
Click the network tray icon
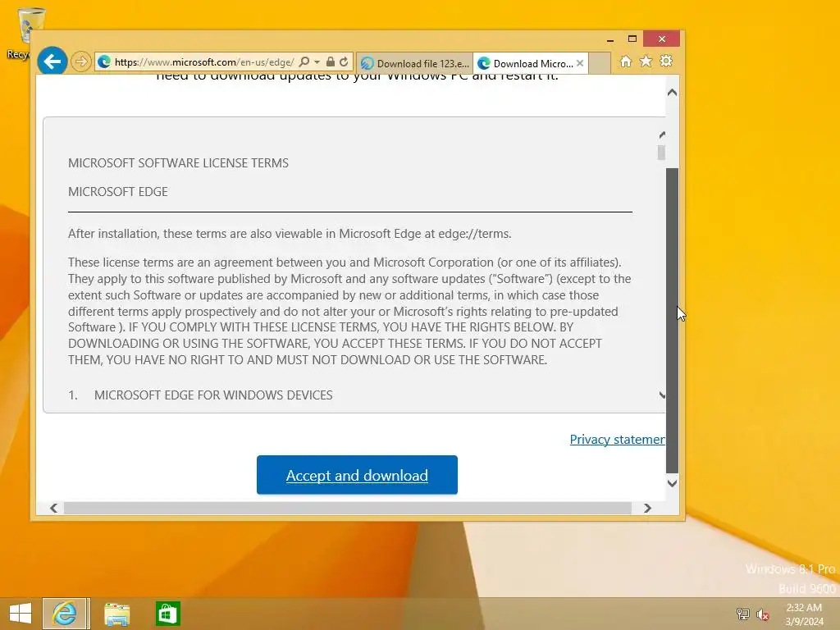(742, 614)
